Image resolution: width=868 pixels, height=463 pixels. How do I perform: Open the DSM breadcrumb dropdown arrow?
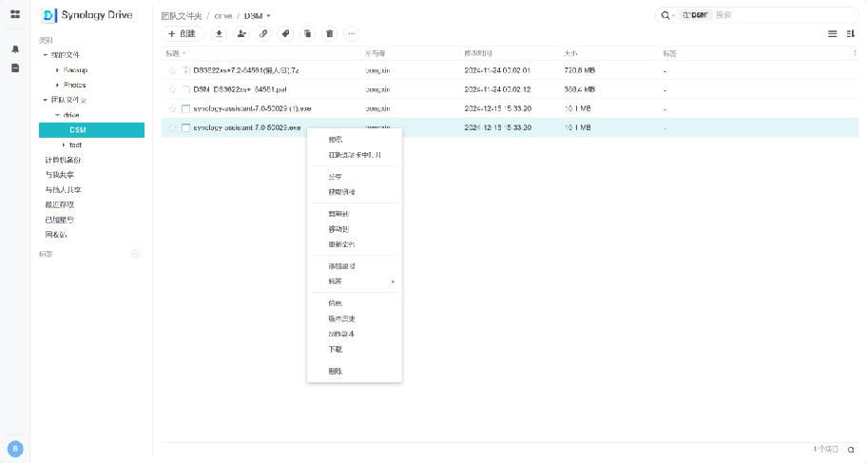(x=269, y=16)
